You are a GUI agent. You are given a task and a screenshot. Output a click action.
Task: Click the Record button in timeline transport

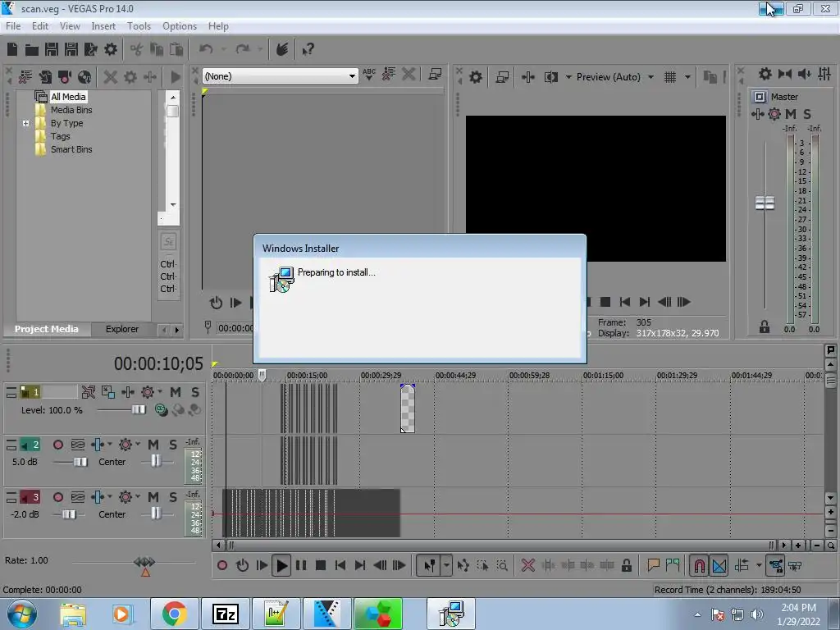pos(222,565)
